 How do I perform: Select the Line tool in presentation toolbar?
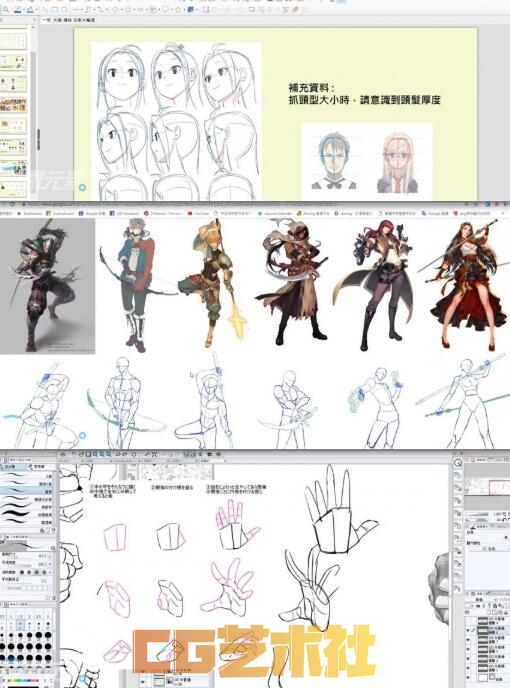[x=46, y=10]
